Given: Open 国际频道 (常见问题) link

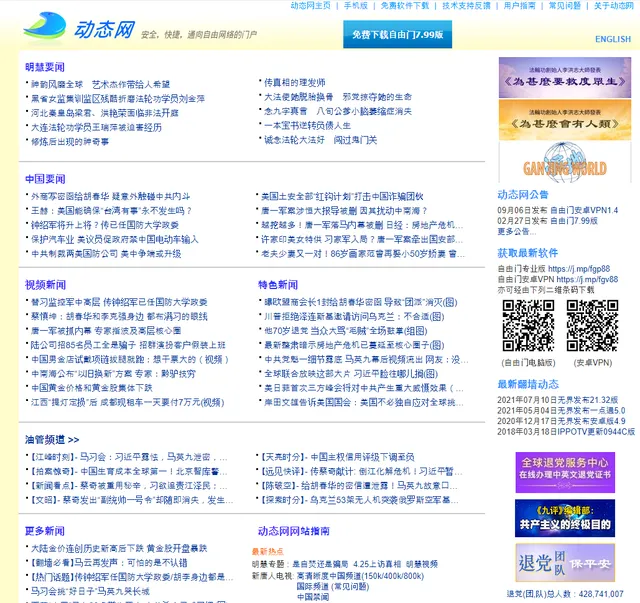Looking at the screenshot, I should [x=333, y=587].
